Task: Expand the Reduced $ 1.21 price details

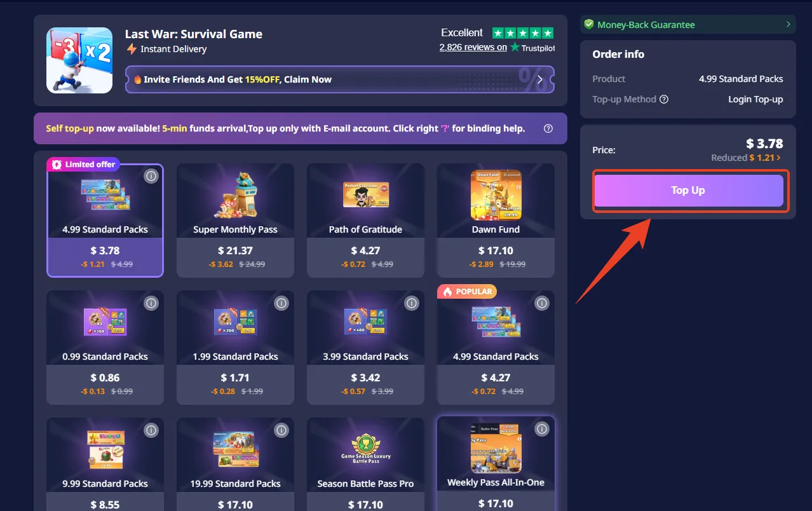Action: (x=747, y=158)
